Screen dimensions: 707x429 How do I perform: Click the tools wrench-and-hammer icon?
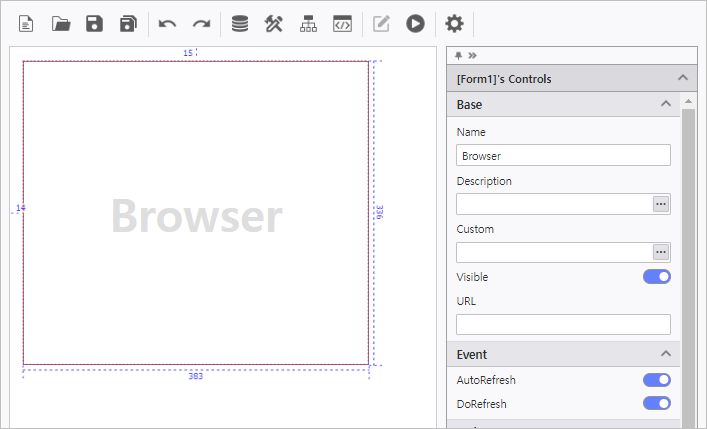click(274, 24)
